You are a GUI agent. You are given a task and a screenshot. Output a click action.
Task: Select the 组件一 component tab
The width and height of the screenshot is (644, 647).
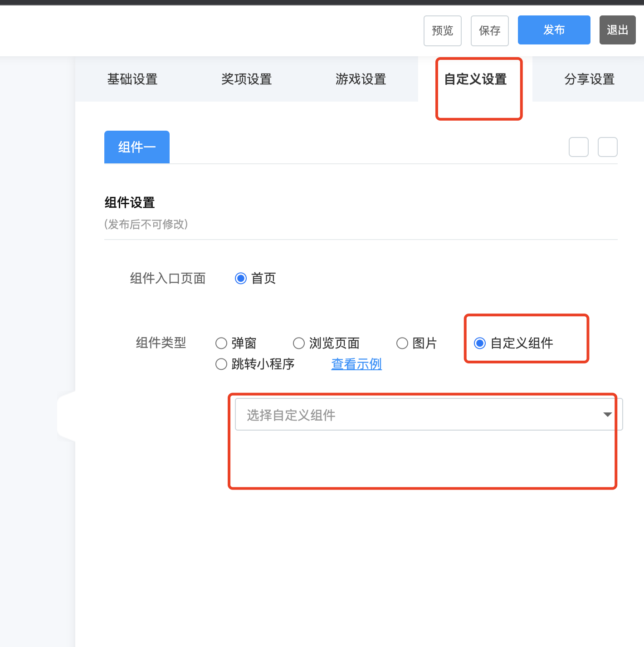[x=137, y=147]
